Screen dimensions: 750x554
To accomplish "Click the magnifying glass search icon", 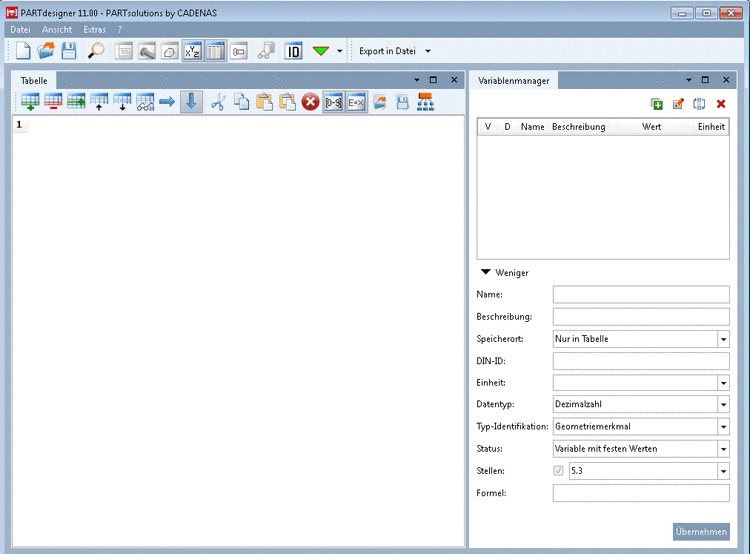I will pos(96,51).
